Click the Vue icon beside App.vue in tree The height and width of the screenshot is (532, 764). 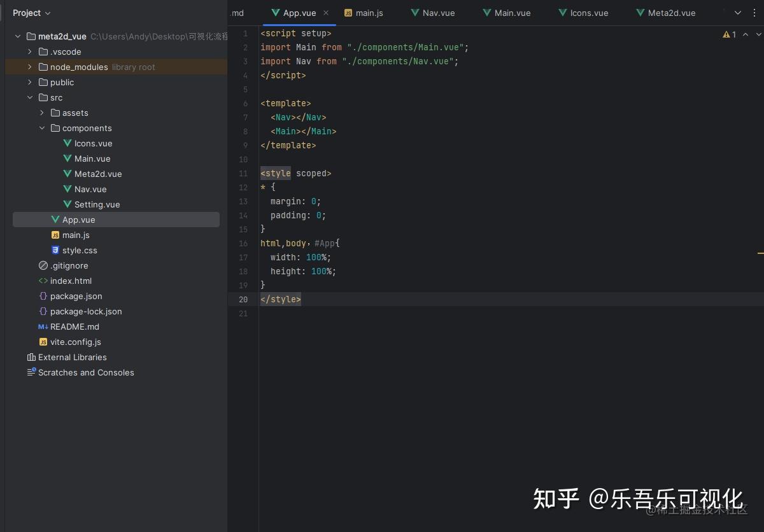pos(55,220)
